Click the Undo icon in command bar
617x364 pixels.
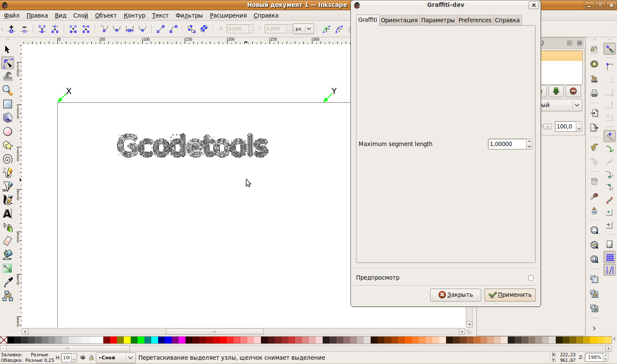pos(594,147)
